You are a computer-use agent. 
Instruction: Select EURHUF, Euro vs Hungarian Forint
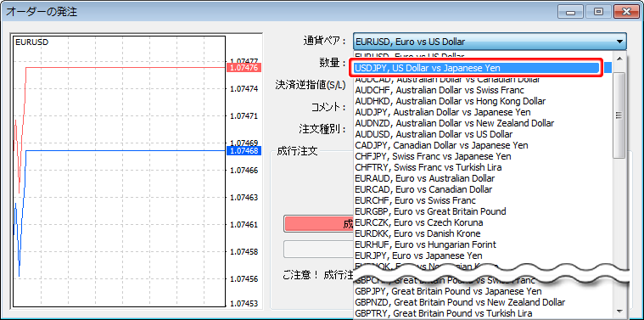coord(483,244)
